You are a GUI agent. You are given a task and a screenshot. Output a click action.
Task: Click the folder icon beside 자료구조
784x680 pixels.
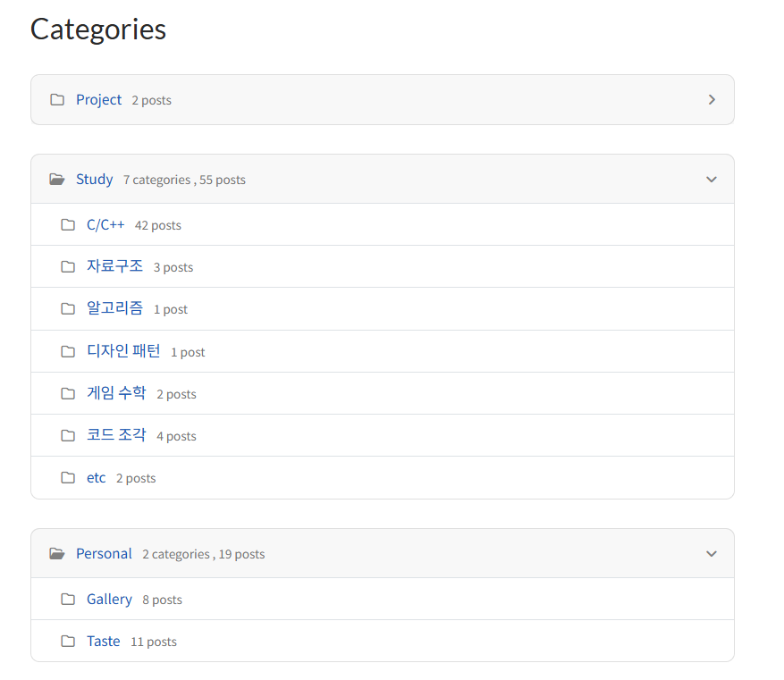point(68,267)
